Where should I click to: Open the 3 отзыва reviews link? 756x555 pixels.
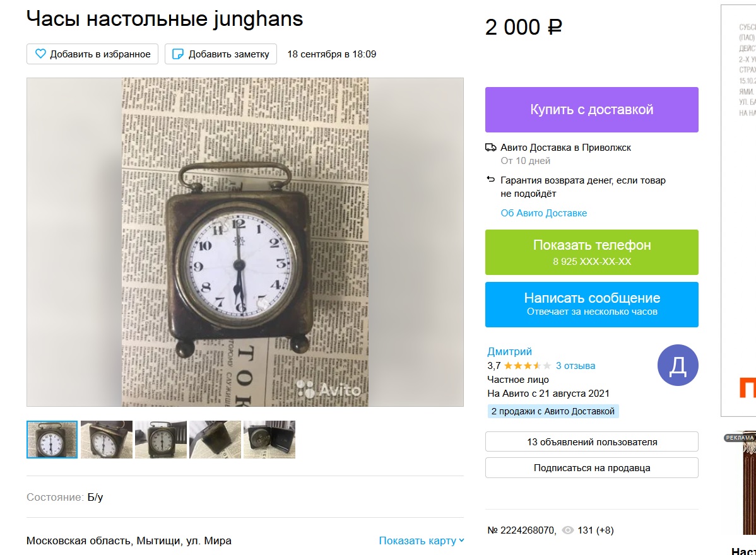(575, 366)
